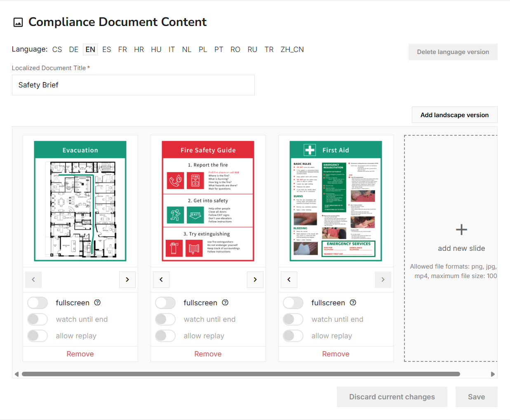Open the FR language tab
510x420 pixels.
[x=122, y=50]
